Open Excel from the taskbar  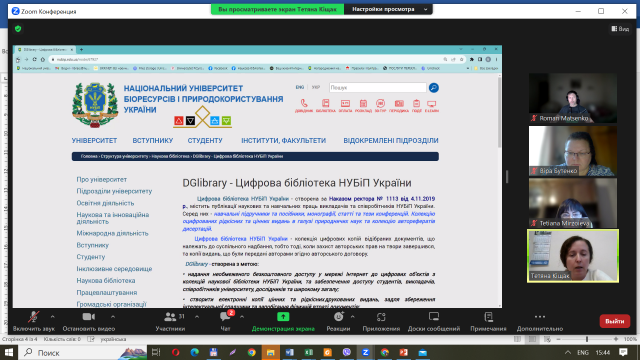(309, 353)
